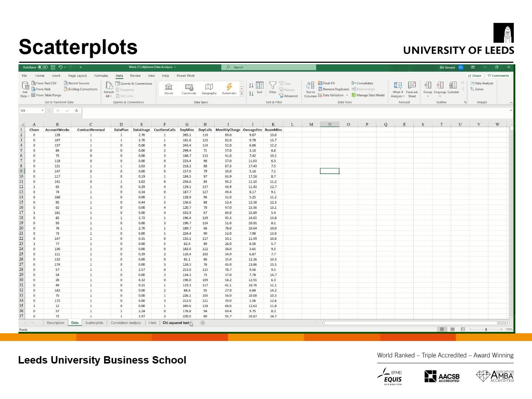Click the Insert Function fx icon
This screenshot has height=399, width=532.
coord(76,110)
